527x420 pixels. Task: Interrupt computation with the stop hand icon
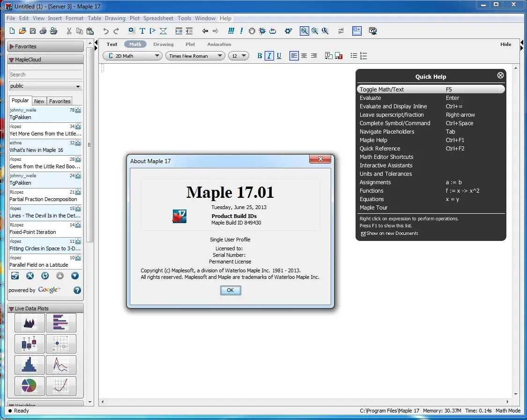coord(252,31)
